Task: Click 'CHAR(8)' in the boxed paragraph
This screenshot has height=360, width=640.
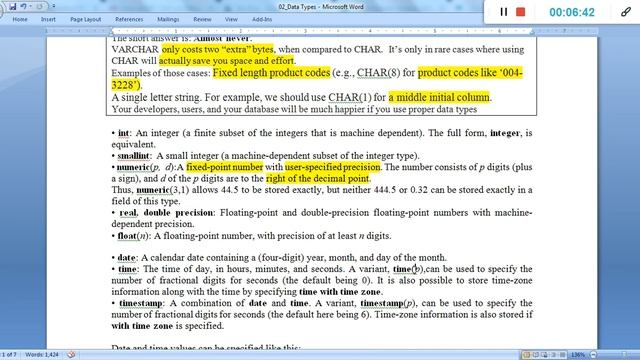Action: coord(378,73)
